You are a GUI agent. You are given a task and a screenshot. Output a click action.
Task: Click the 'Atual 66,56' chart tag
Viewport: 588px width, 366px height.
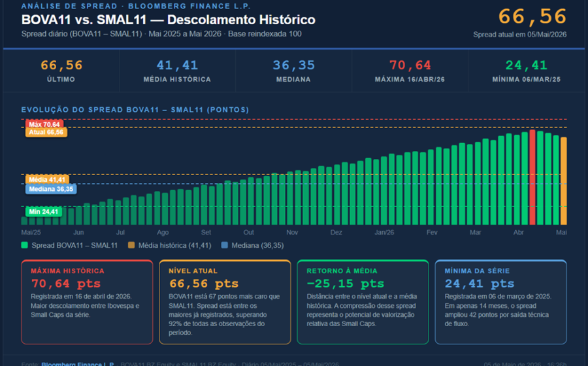(46, 133)
